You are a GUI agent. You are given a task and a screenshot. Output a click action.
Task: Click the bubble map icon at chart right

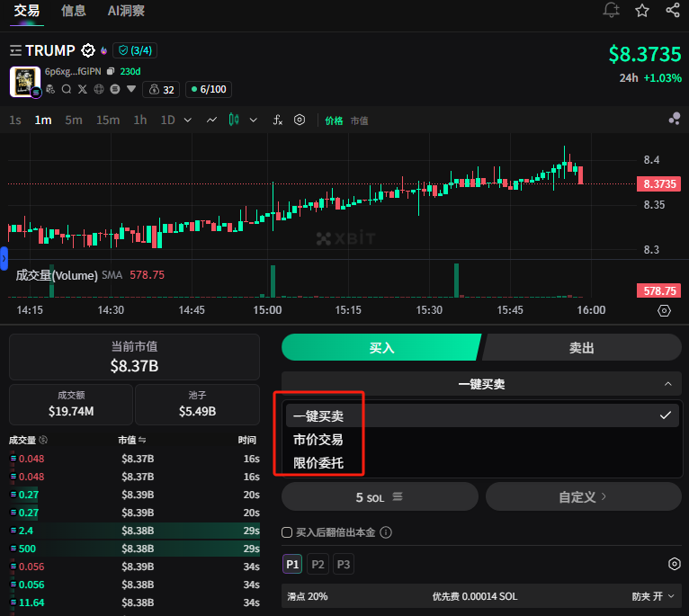pos(675,118)
